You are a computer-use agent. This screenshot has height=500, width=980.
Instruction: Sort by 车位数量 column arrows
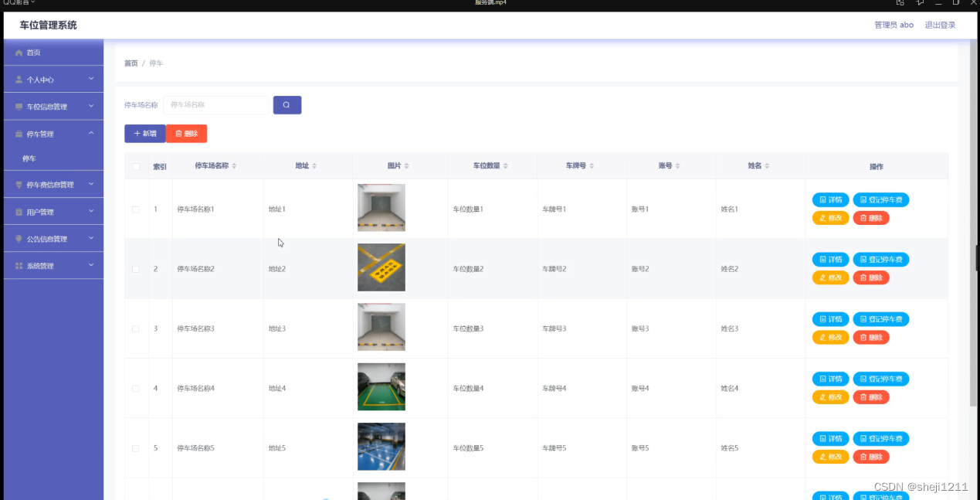(x=506, y=166)
